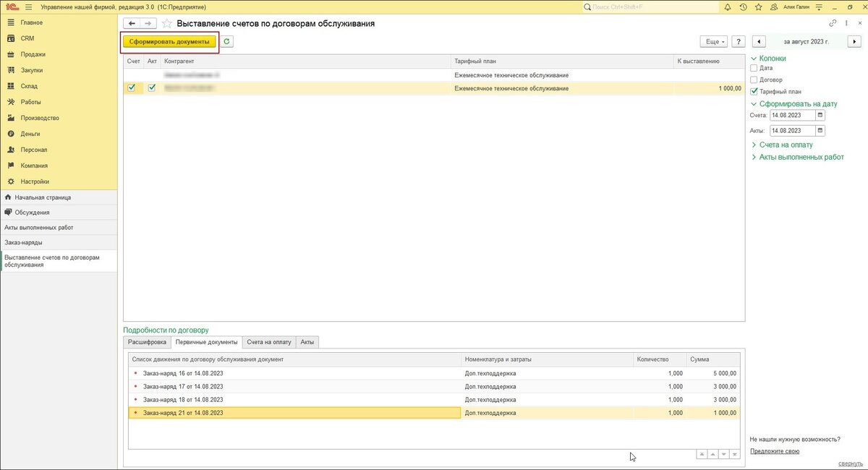Viewport: 868px width, 470px height.
Task: Uncheck the Тарифный план column checkbox
Action: pos(754,91)
